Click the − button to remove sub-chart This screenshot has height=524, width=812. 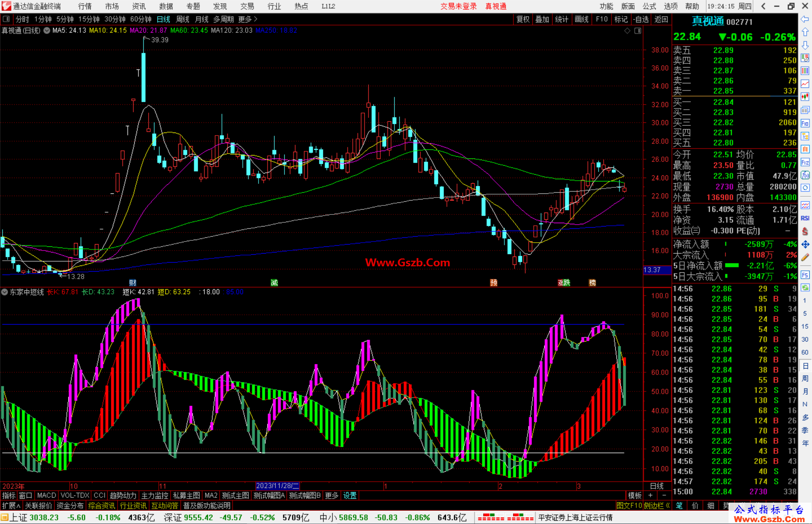tap(664, 495)
